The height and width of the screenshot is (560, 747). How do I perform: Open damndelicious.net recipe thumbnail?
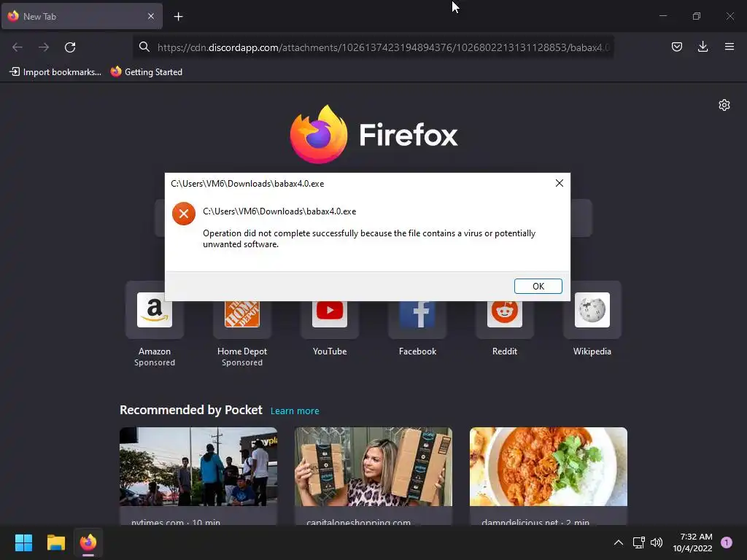click(549, 467)
